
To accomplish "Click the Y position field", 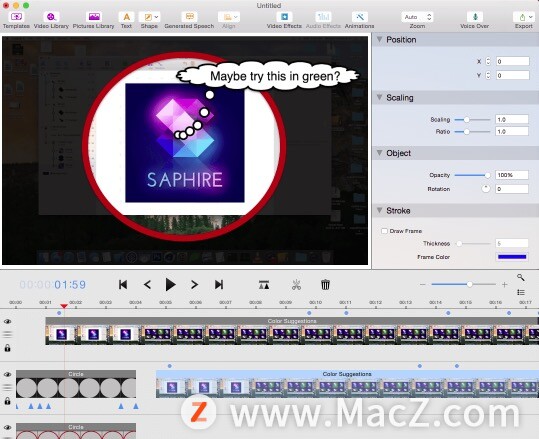I will pyautogui.click(x=513, y=75).
